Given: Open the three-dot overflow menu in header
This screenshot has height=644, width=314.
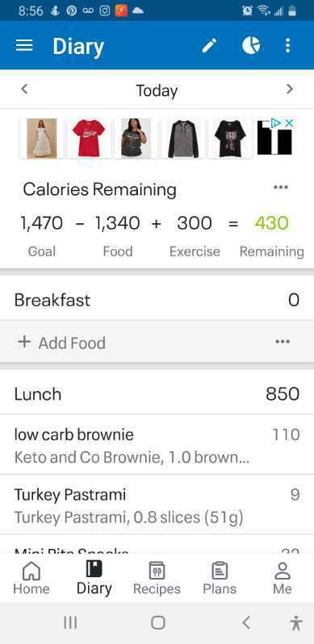Looking at the screenshot, I should pos(287,45).
